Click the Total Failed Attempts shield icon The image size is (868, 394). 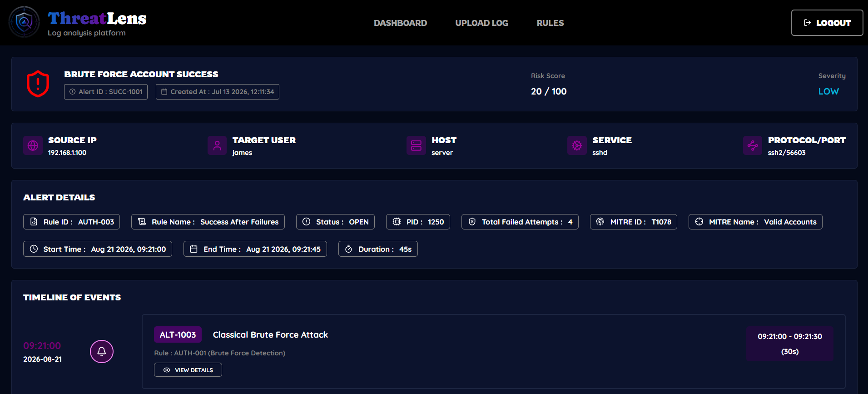pyautogui.click(x=472, y=222)
